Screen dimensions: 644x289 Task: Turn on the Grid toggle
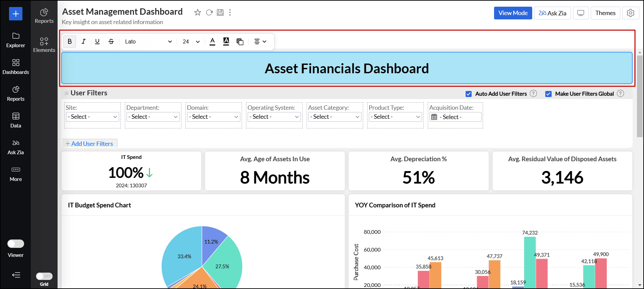[44, 276]
